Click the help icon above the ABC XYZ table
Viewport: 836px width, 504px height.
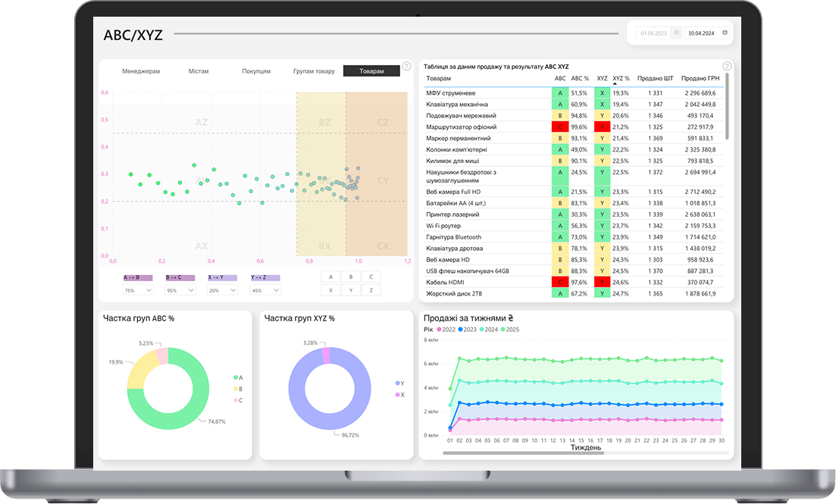tap(727, 67)
